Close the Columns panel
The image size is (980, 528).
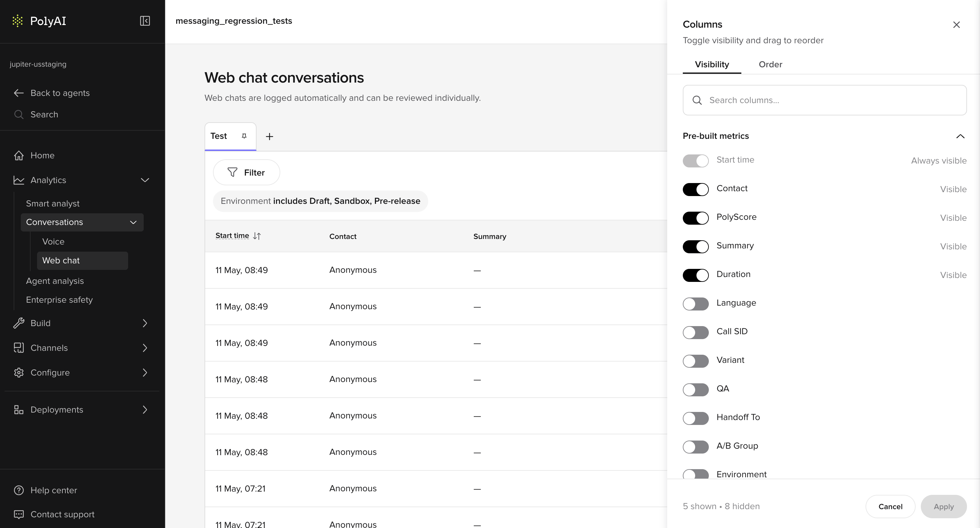pos(956,25)
